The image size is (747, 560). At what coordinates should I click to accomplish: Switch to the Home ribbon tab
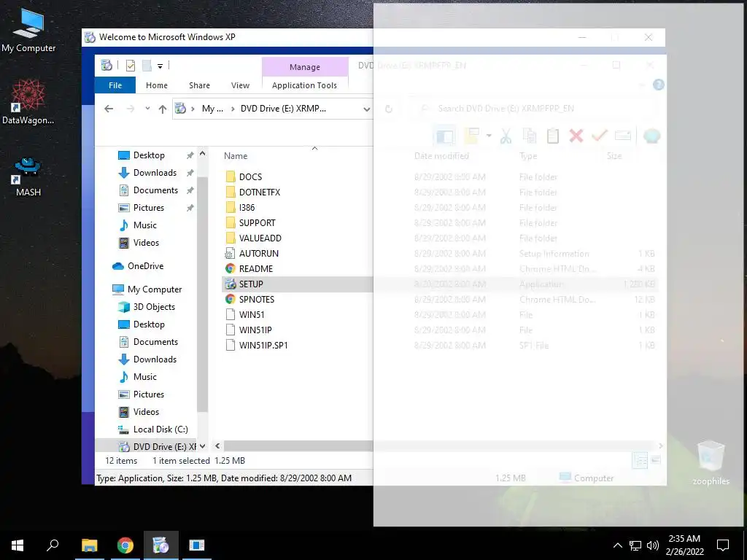click(157, 85)
